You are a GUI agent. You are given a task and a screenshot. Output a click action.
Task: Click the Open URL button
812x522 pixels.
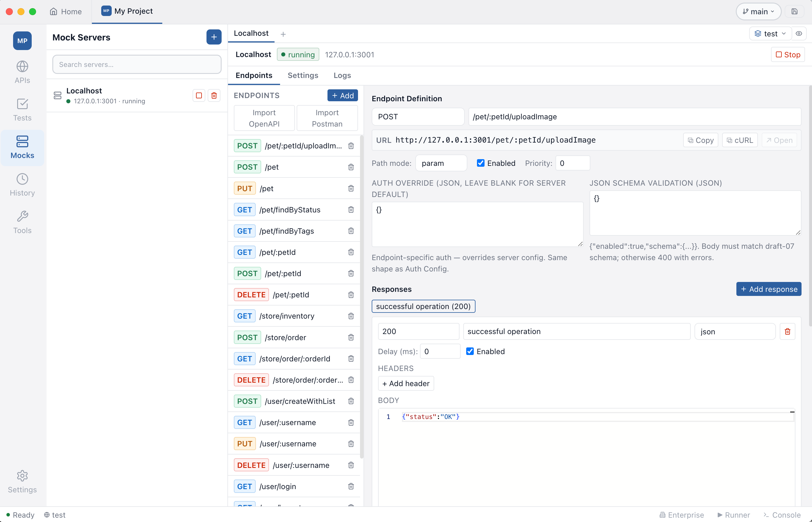[x=779, y=140]
